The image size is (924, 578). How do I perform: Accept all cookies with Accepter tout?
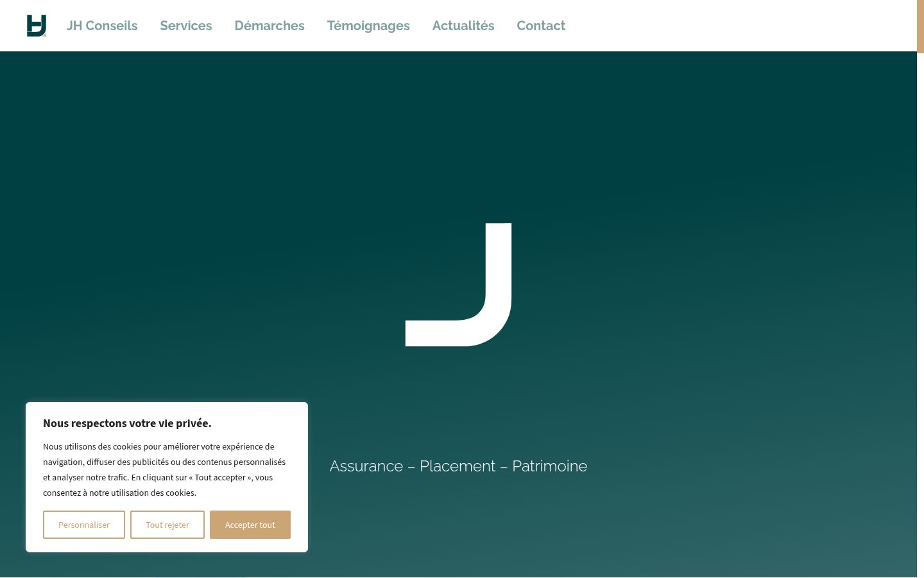point(250,525)
